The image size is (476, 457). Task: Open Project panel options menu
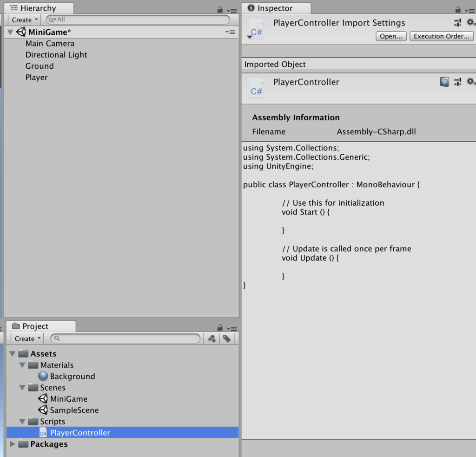coord(232,329)
